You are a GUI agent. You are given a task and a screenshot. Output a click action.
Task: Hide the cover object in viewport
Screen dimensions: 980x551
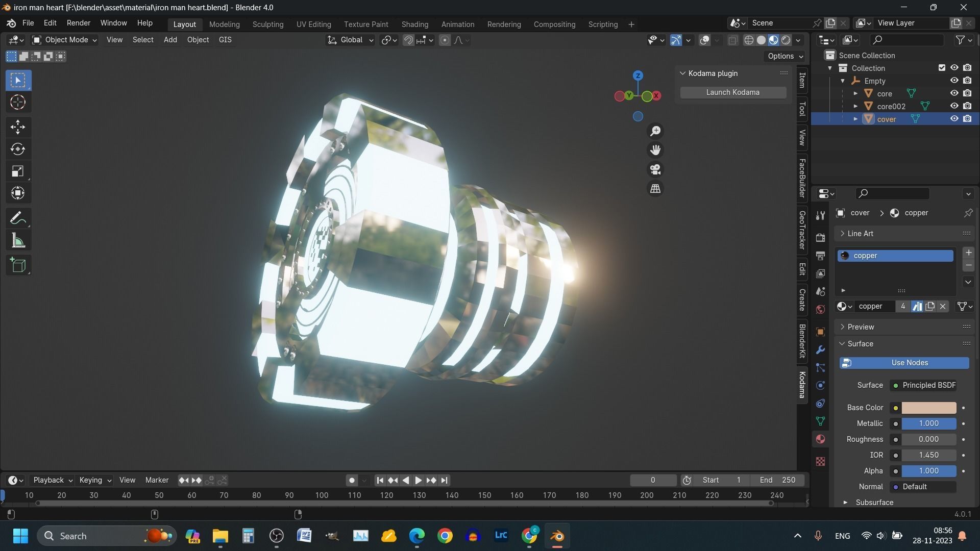(954, 119)
